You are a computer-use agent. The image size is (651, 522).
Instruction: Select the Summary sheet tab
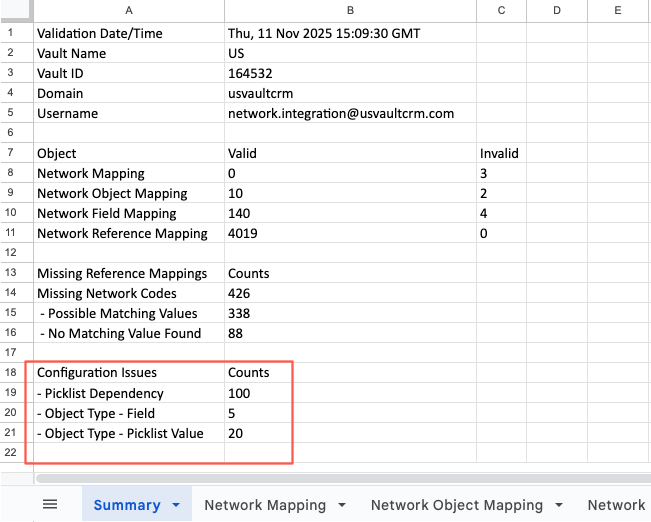coord(127,506)
